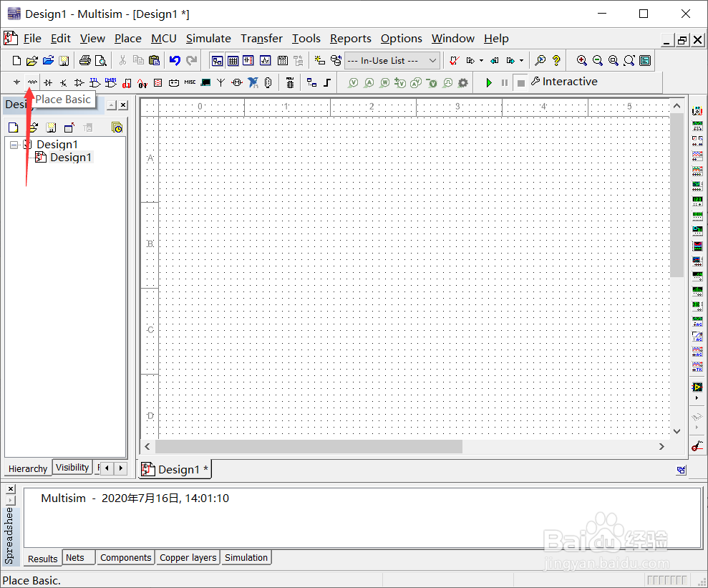Select the Multimeter instrument in right toolbar
The height and width of the screenshot is (588, 708).
[697, 110]
